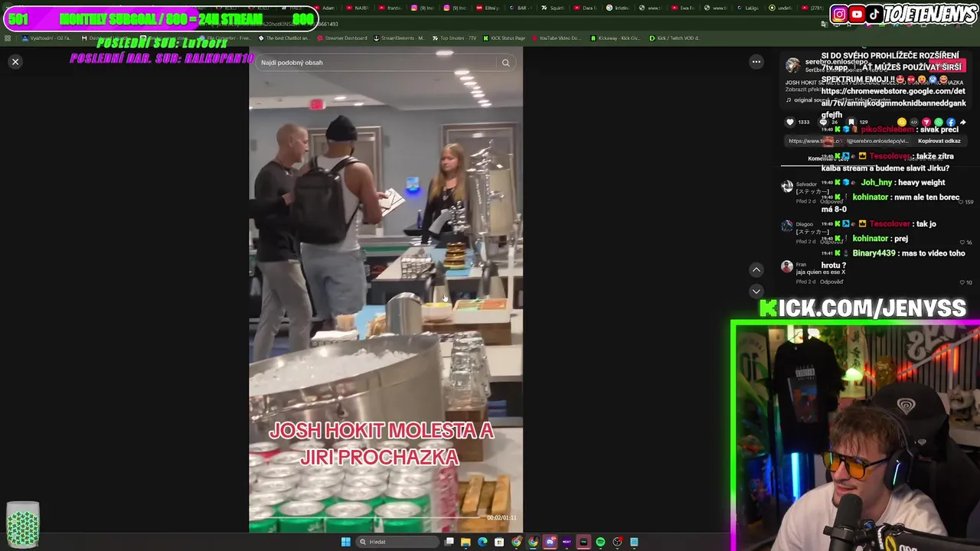This screenshot has height=551, width=980.
Task: Switch to the 'LaLiga' browser tab
Action: (x=749, y=8)
